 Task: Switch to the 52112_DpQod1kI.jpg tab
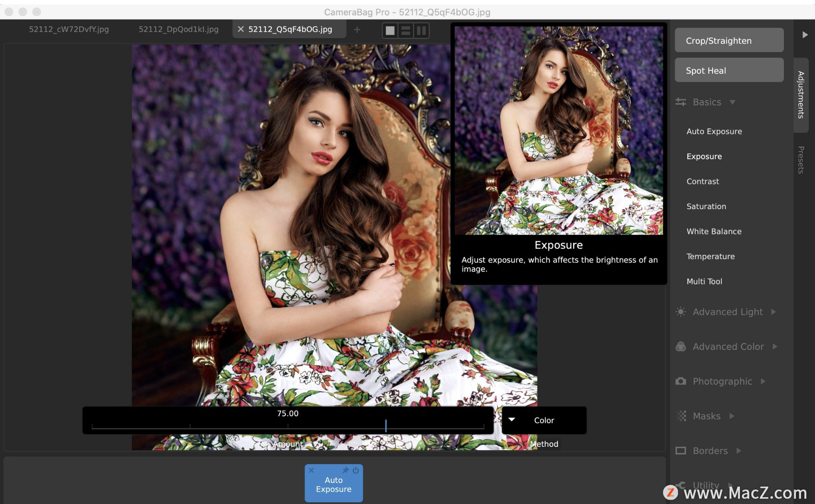178,29
